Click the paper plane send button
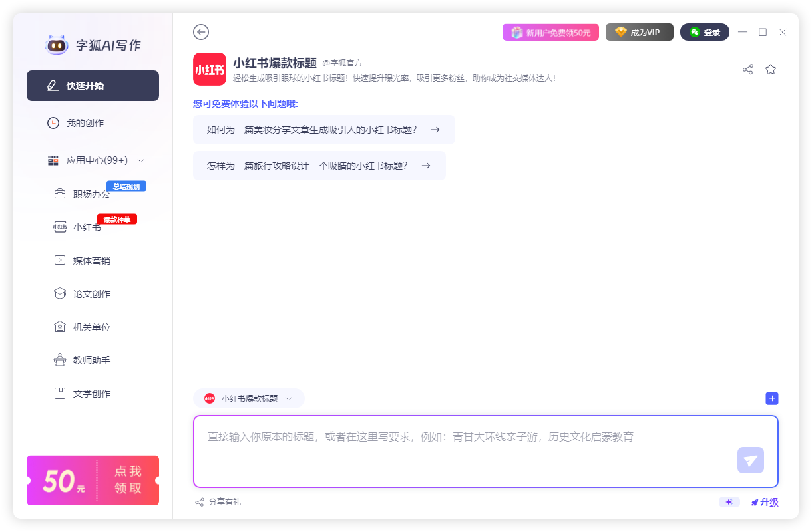 tap(750, 460)
